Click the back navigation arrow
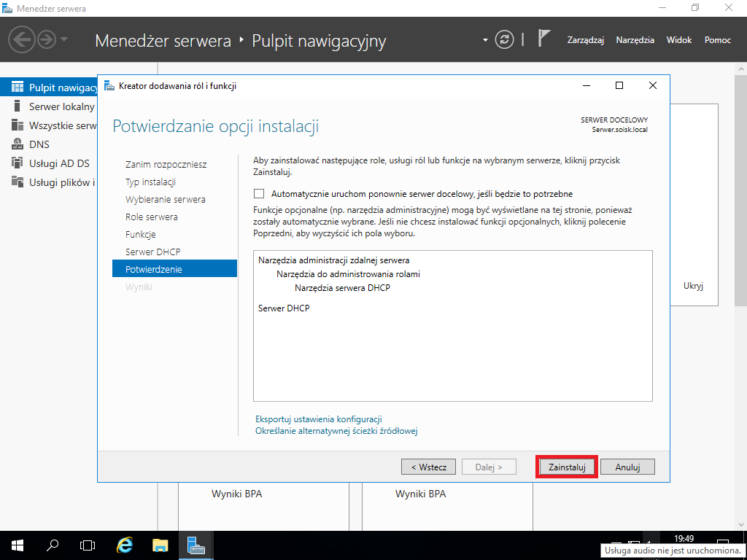Image resolution: width=747 pixels, height=560 pixels. click(x=21, y=39)
